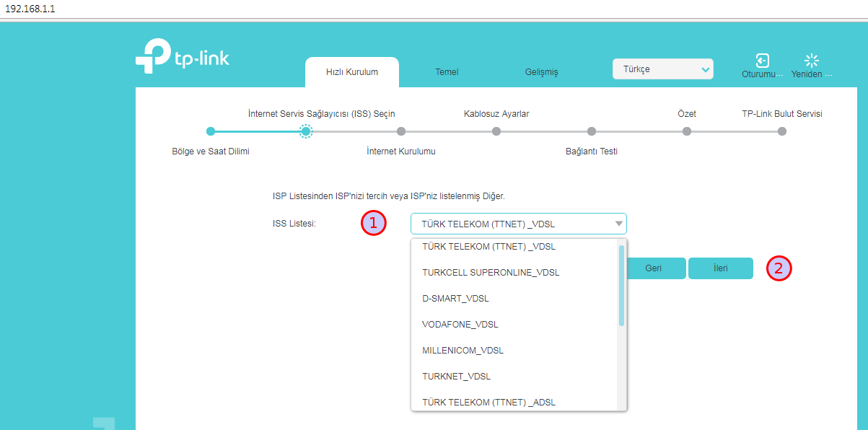Image resolution: width=868 pixels, height=430 pixels.
Task: Click the ISP list scrollbar thumb
Action: pyautogui.click(x=621, y=285)
